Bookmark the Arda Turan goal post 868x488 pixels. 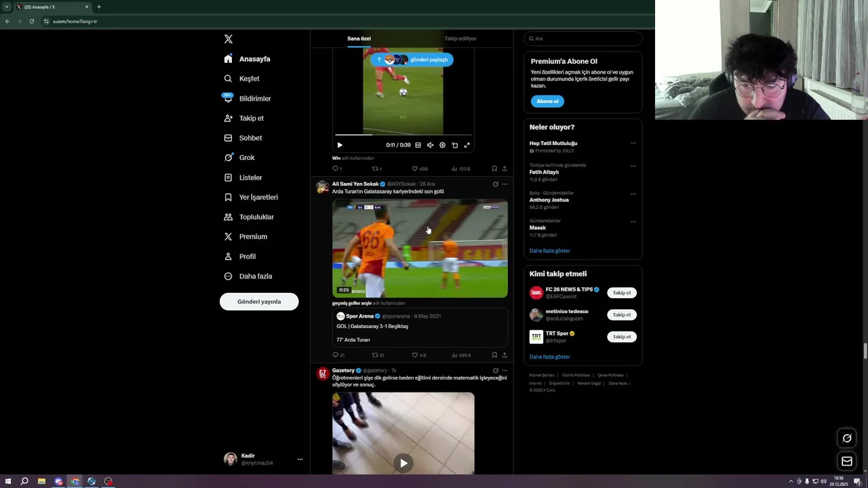click(x=494, y=355)
